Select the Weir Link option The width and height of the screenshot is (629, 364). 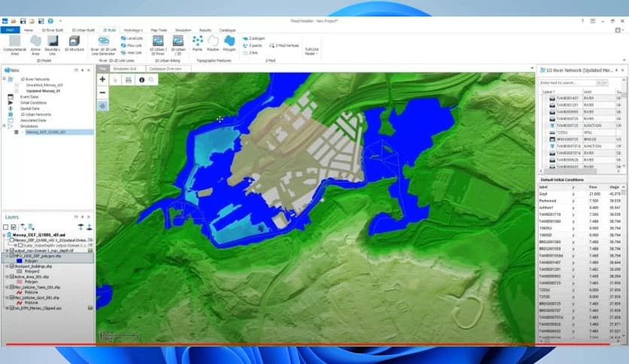[x=132, y=53]
